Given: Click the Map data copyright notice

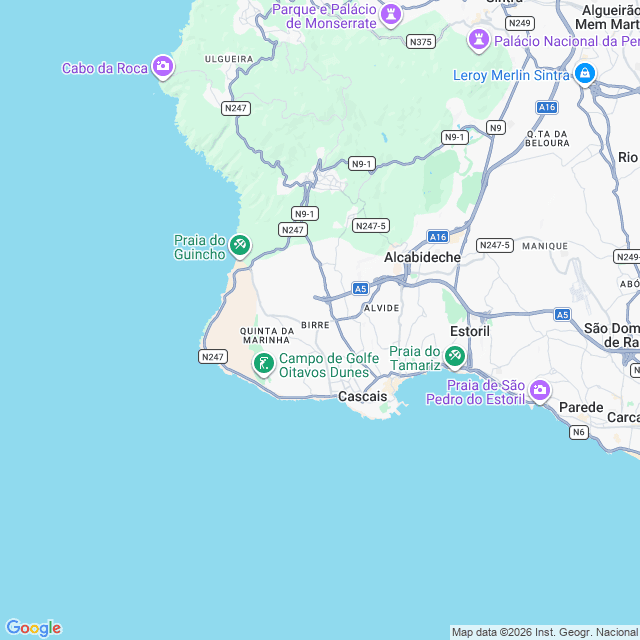Looking at the screenshot, I should [545, 633].
